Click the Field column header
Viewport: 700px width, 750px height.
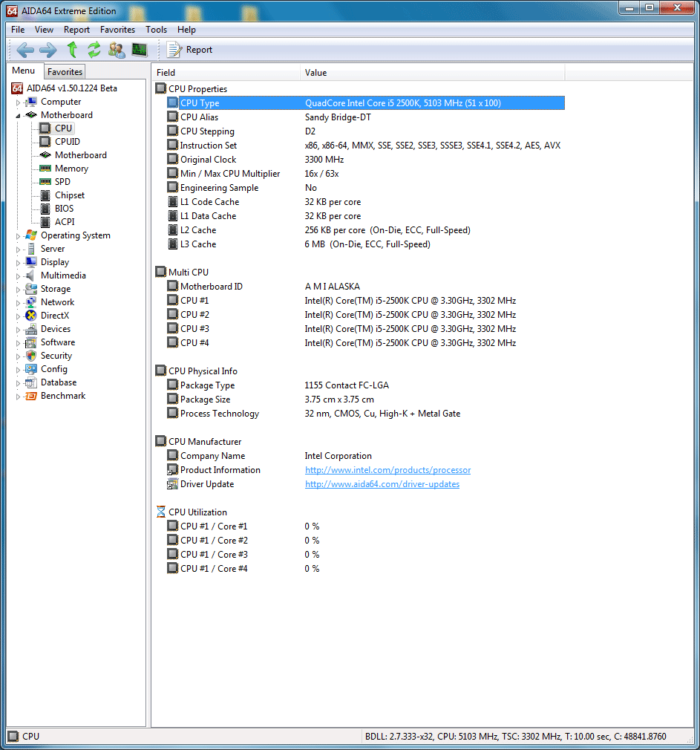pos(226,73)
